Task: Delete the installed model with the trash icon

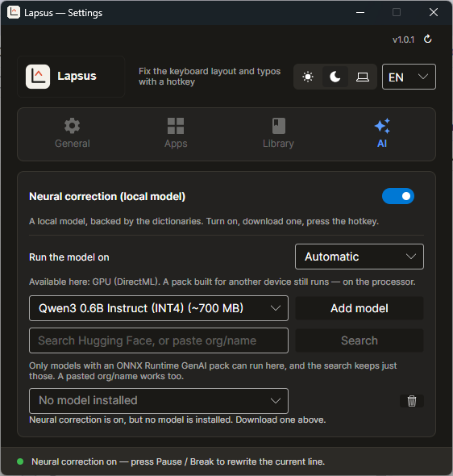Action: click(411, 401)
